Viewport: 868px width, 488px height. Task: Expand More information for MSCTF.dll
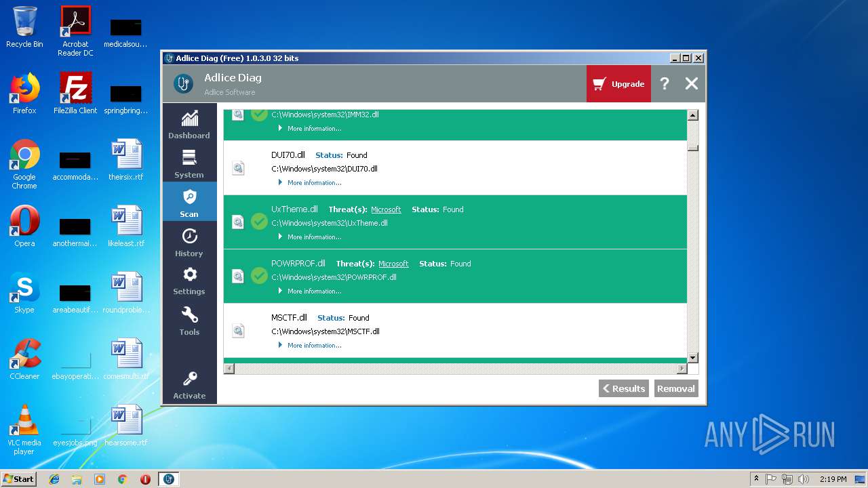[310, 345]
